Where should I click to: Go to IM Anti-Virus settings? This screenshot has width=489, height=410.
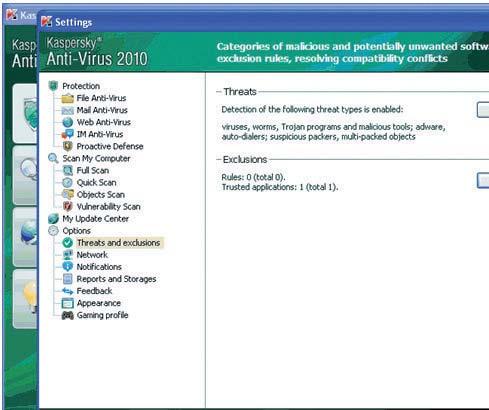coord(100,134)
